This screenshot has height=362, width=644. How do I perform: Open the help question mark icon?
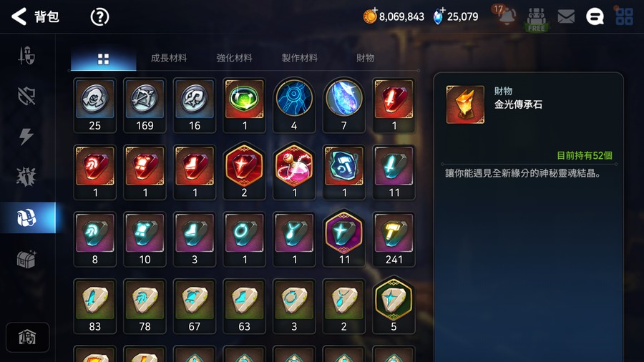99,17
